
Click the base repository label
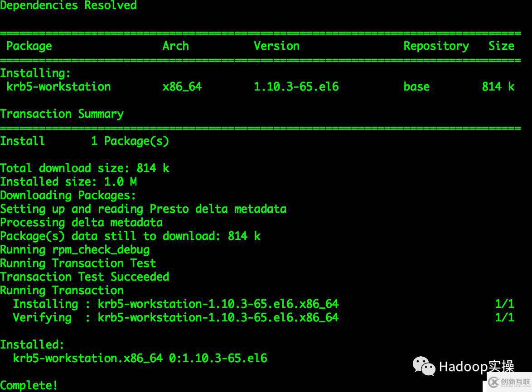click(416, 86)
